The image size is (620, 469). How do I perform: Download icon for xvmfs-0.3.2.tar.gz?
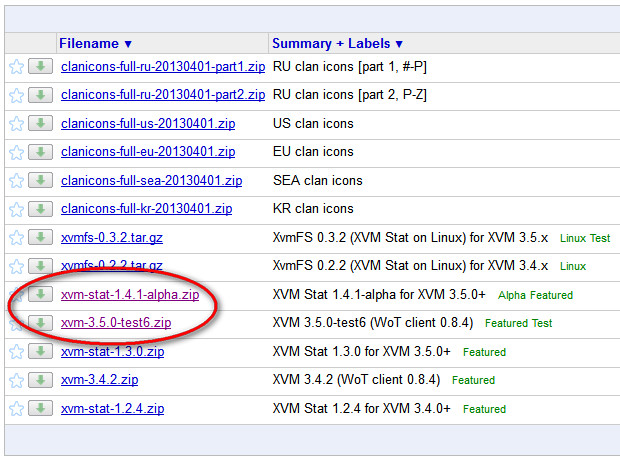(40, 237)
